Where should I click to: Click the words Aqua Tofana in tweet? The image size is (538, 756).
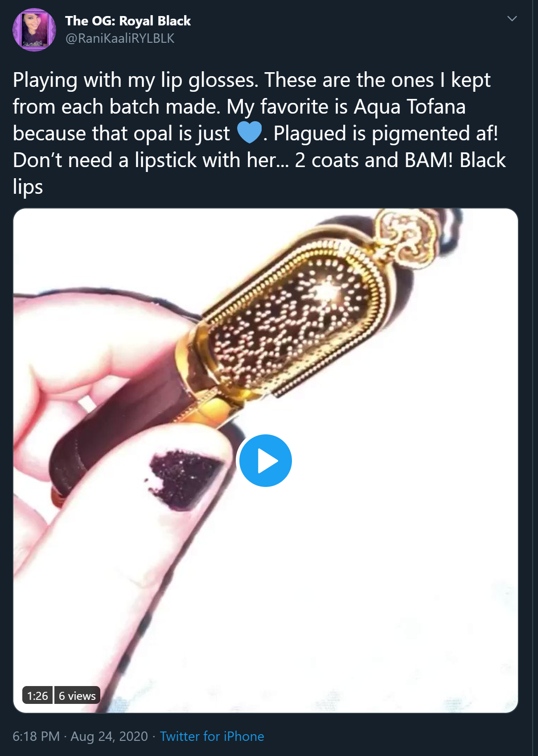[410, 107]
